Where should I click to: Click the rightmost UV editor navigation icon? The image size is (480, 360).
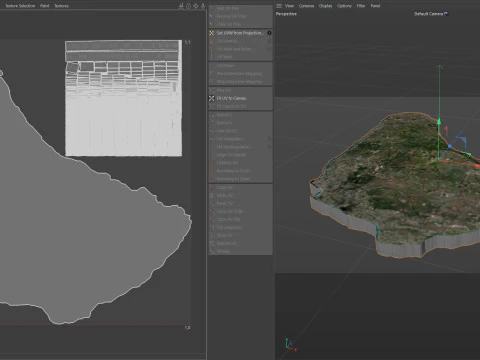click(x=203, y=6)
